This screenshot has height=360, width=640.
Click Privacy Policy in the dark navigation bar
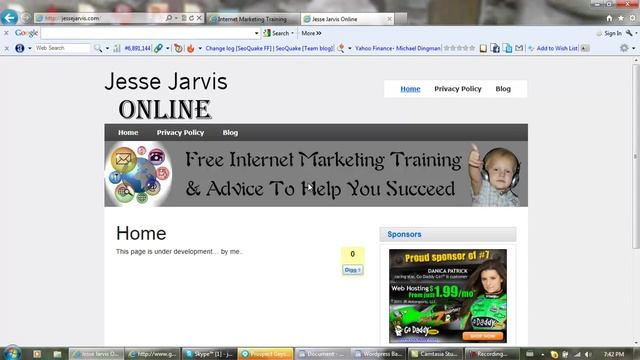click(180, 133)
